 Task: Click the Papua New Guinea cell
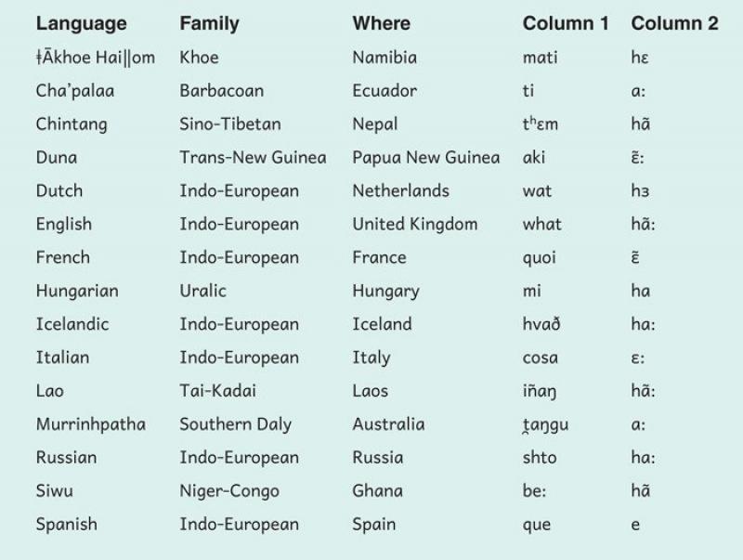(425, 158)
